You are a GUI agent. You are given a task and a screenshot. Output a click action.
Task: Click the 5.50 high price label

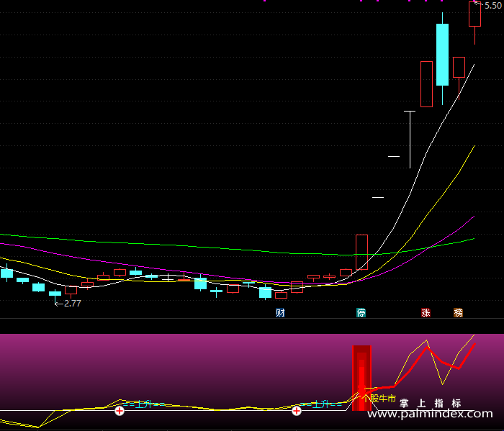(x=492, y=6)
